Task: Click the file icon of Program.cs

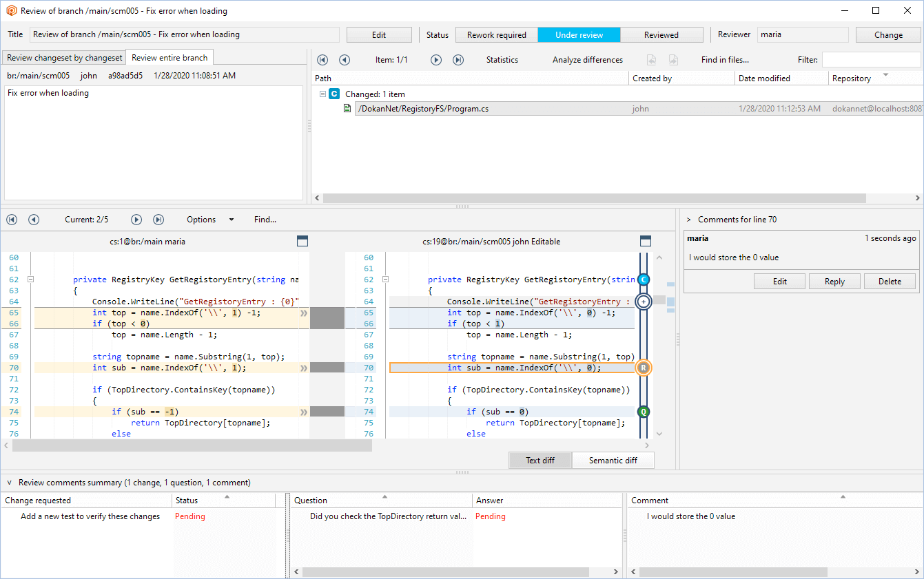Action: coord(347,108)
